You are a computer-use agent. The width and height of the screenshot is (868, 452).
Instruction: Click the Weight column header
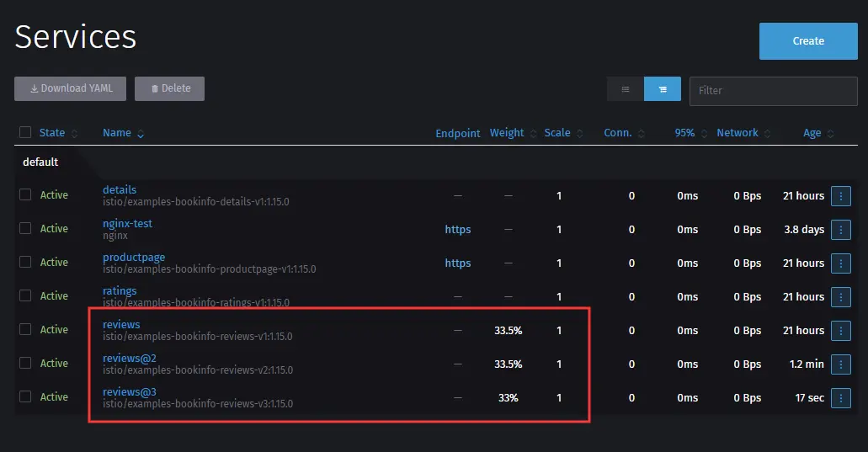coord(507,133)
